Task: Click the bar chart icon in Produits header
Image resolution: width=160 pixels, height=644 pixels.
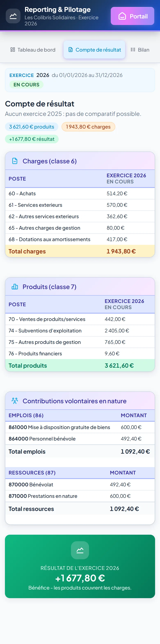Action: (x=15, y=287)
